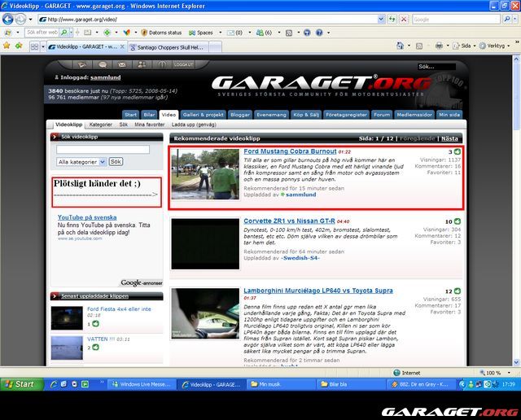The height and width of the screenshot is (420, 521).
Task: Click the Add to Favorites star-plus icon
Action: coord(19,46)
